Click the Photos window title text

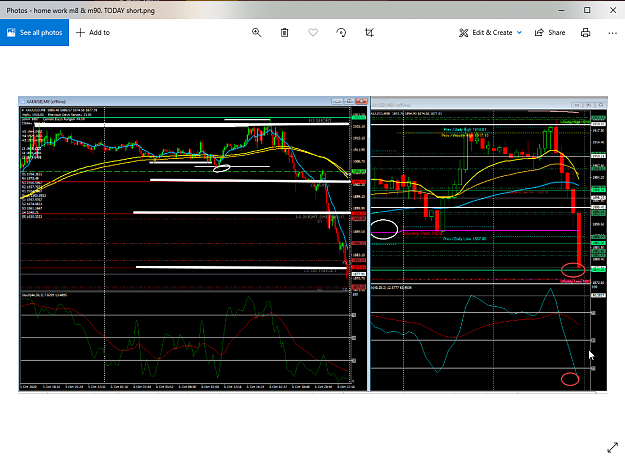[81, 10]
